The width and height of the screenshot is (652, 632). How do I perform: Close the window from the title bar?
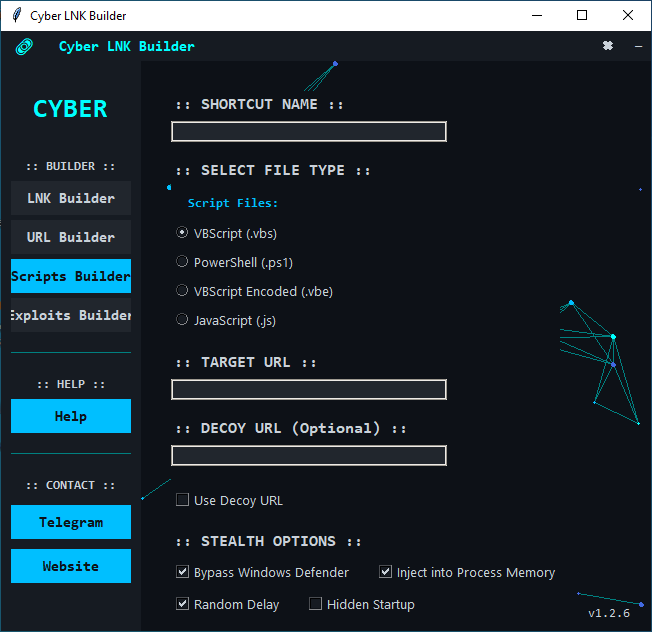coord(628,15)
